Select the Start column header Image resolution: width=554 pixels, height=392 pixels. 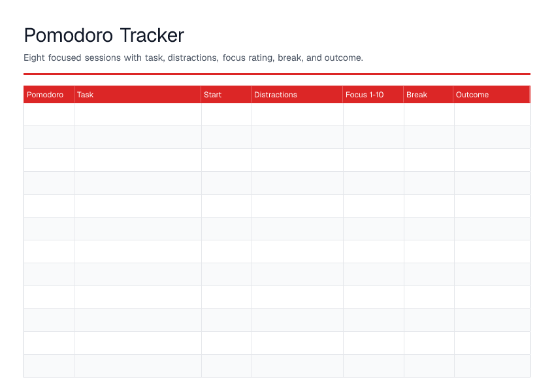(x=226, y=95)
